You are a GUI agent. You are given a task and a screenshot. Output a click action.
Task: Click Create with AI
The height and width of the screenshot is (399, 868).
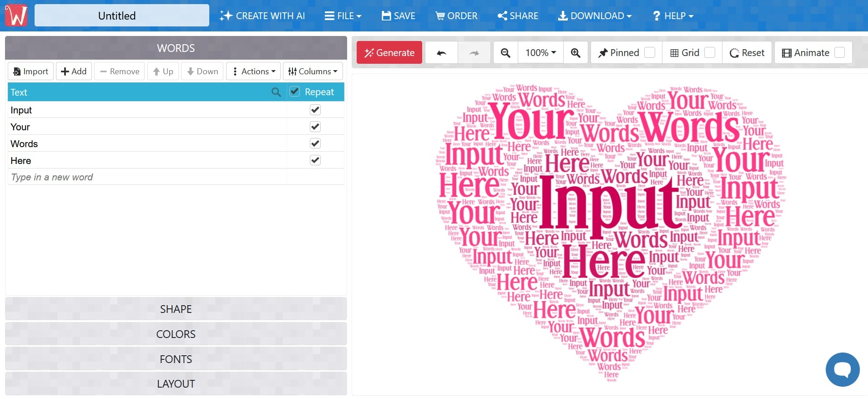[x=262, y=16]
